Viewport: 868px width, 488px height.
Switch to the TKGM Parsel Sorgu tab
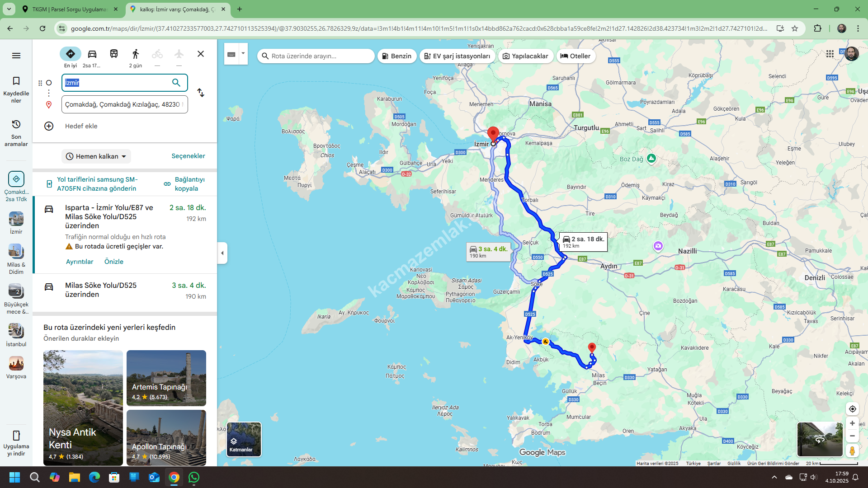(69, 9)
